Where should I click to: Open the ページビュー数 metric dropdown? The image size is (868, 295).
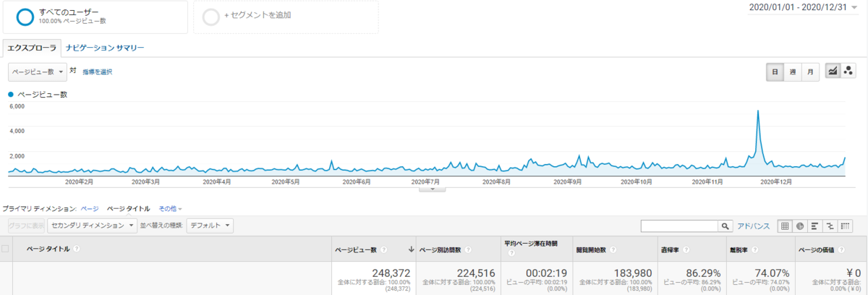[x=37, y=72]
